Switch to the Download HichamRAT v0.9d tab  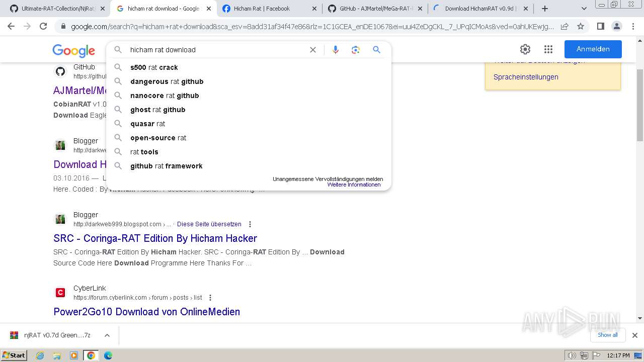coord(481,9)
